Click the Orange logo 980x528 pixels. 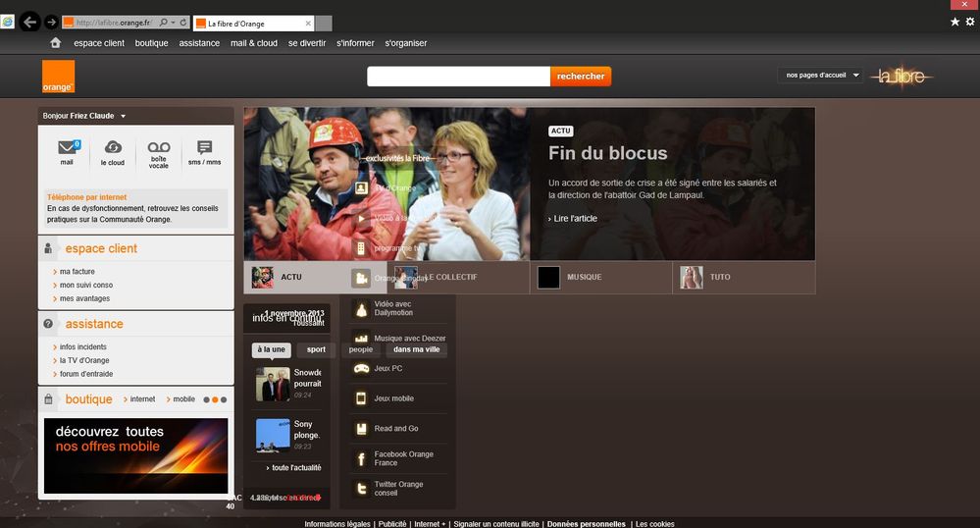point(58,77)
